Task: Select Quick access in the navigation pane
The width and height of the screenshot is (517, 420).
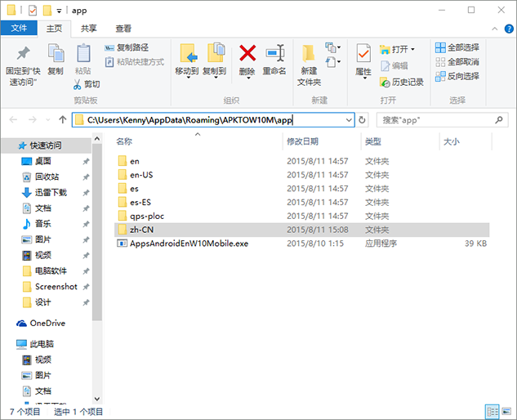Action: point(46,145)
